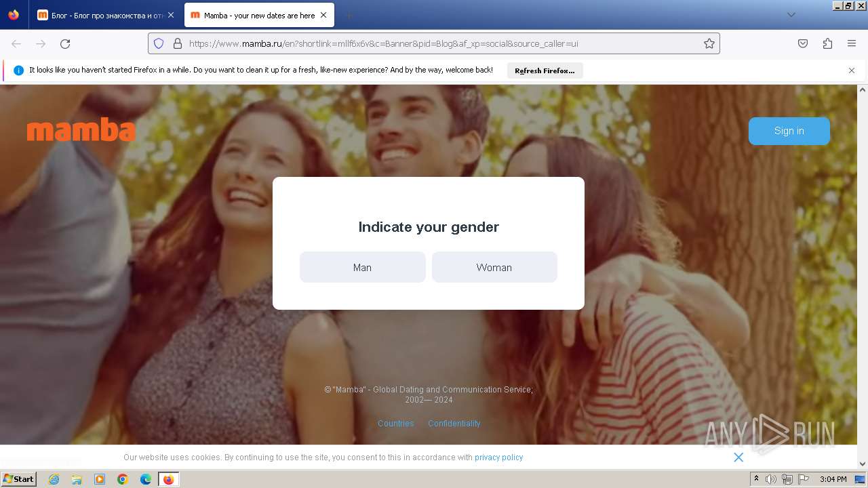Image resolution: width=868 pixels, height=488 pixels.
Task: Click the 3:04 PM clock
Action: 833,479
